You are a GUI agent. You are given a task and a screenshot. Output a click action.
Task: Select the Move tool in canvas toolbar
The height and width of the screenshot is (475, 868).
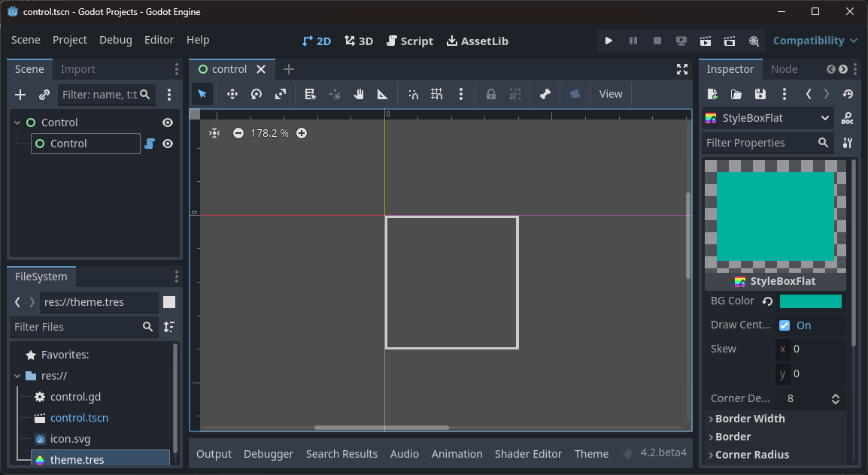pyautogui.click(x=232, y=94)
